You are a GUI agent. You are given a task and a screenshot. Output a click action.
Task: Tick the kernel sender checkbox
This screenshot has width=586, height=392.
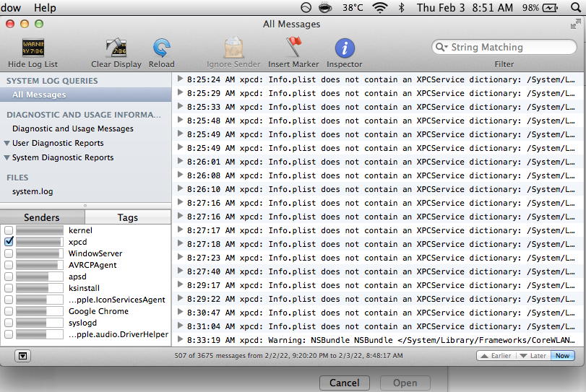click(x=9, y=230)
